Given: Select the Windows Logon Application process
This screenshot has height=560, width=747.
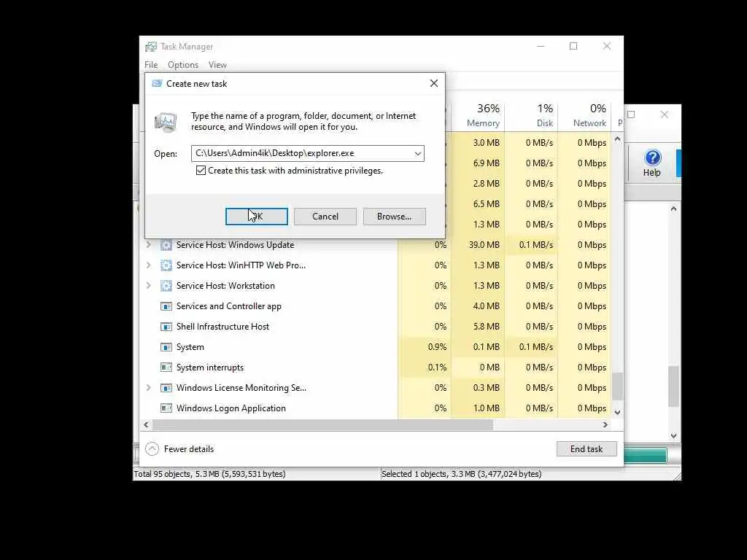Looking at the screenshot, I should click(231, 408).
